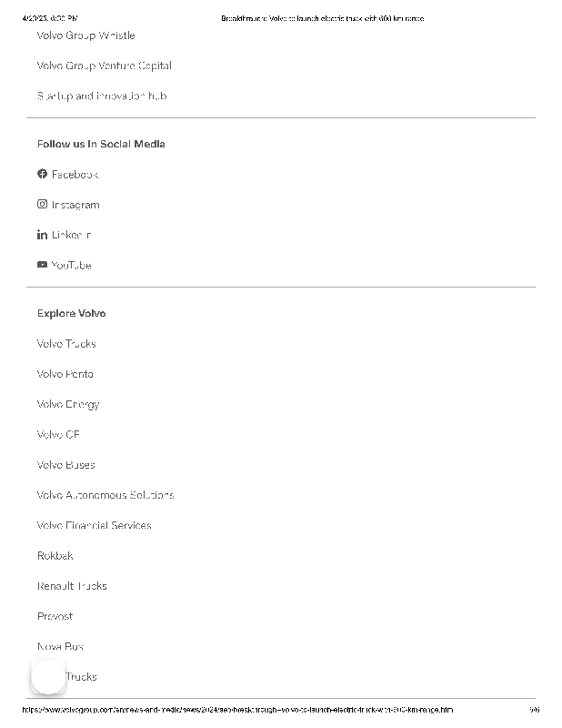Go to Renault Trucks
Image resolution: width=562 pixels, height=728 pixels.
pyautogui.click(x=72, y=586)
